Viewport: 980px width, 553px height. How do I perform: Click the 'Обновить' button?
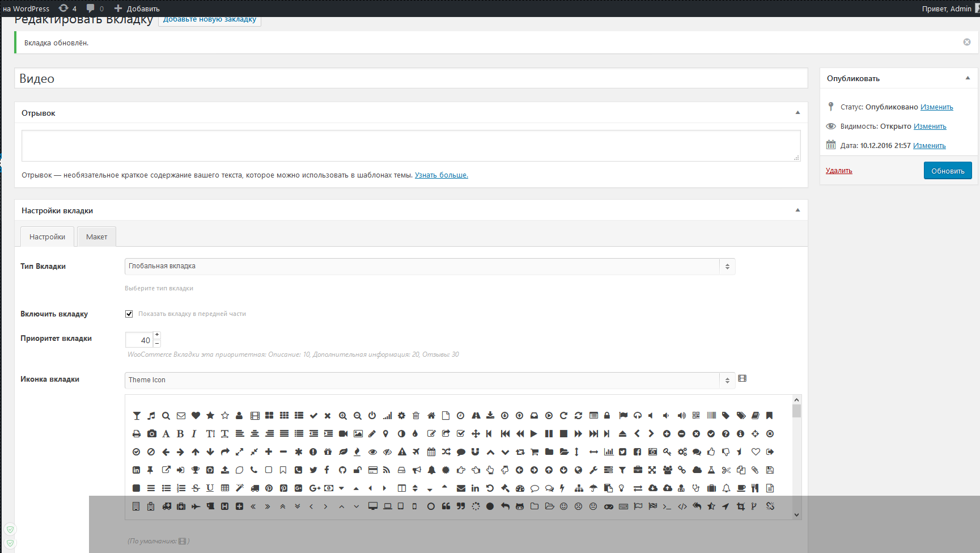[x=948, y=171]
